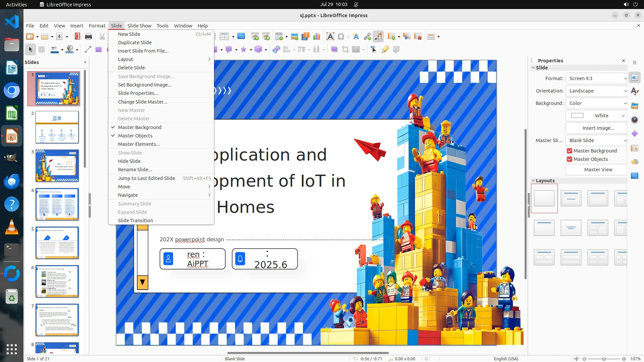Image resolution: width=644 pixels, height=362 pixels.
Task: Choose Duplicate Slide from Slide menu
Action: coord(135,43)
